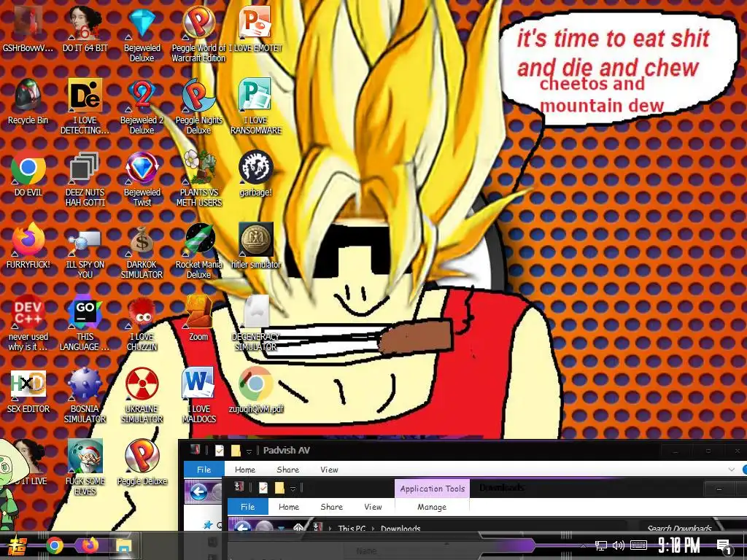Viewport: 747px width, 560px height.
Task: Click the touch keyboard tray icon
Action: point(639,545)
